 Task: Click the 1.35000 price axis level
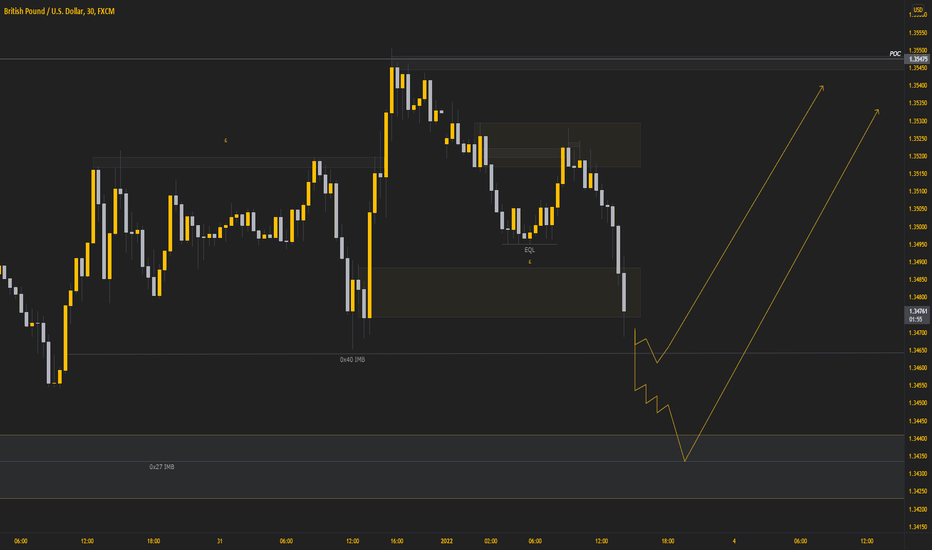tap(918, 227)
